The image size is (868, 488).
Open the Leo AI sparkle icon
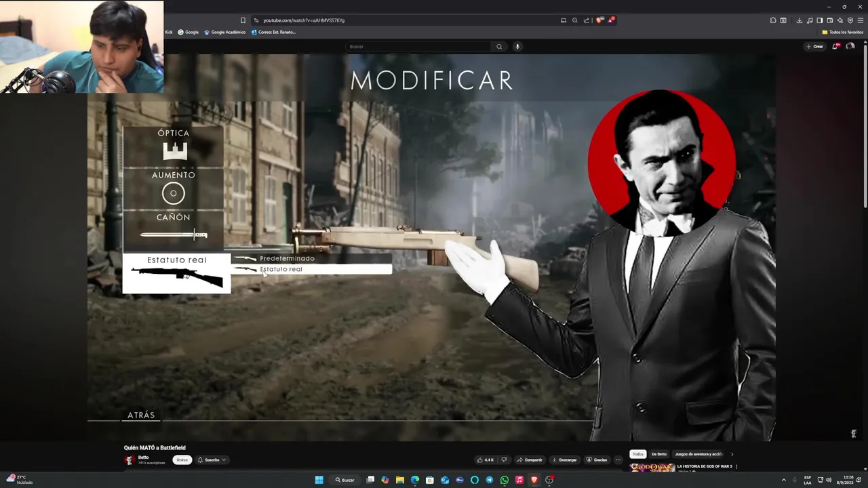(x=840, y=20)
